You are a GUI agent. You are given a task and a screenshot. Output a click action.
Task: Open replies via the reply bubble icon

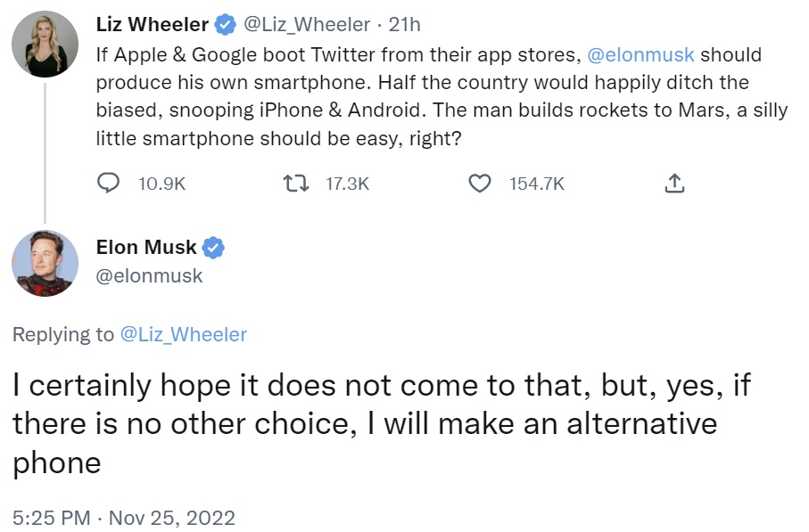pyautogui.click(x=108, y=184)
